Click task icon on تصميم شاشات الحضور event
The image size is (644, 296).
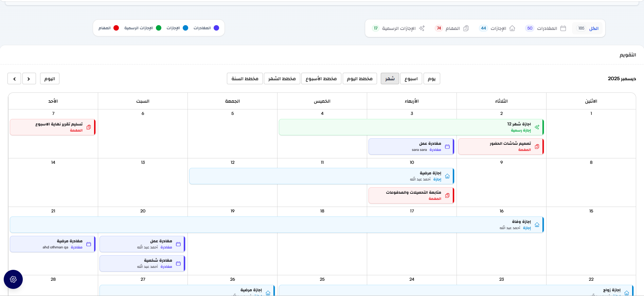537,146
